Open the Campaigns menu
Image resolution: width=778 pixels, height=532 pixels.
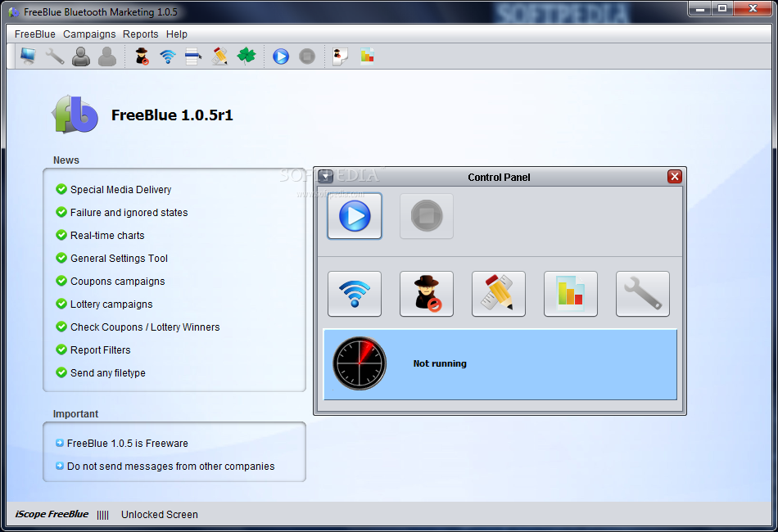point(89,34)
